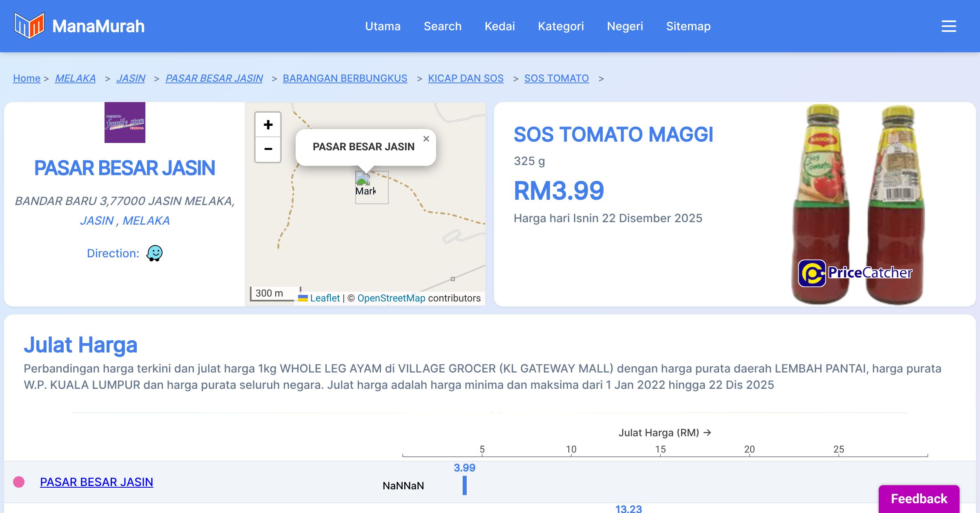Open the Negeri menu item

(x=625, y=26)
